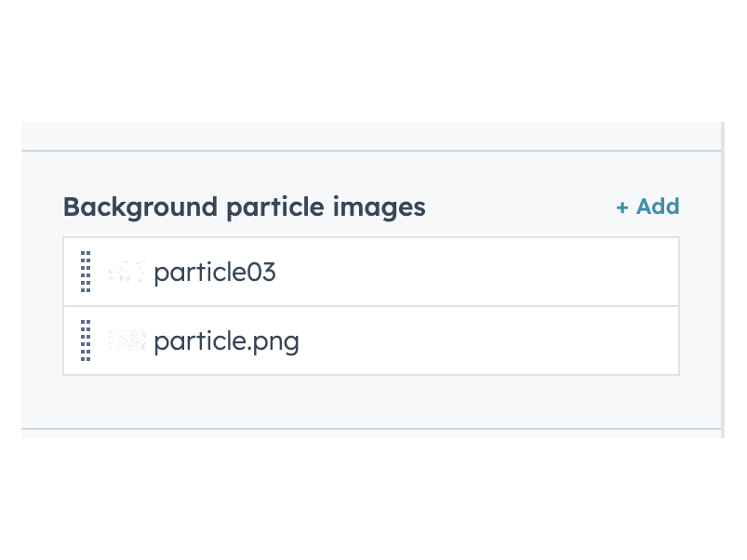The height and width of the screenshot is (560, 747).
Task: Click the dotted reorder grip on the second row
Action: (85, 340)
